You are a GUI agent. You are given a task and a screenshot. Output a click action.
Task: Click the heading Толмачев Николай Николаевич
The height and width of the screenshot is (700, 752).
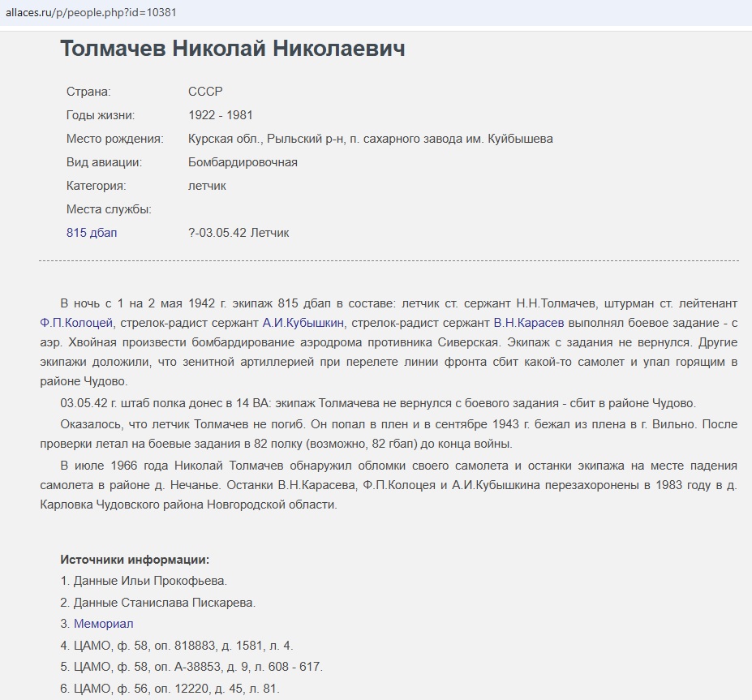click(x=232, y=48)
